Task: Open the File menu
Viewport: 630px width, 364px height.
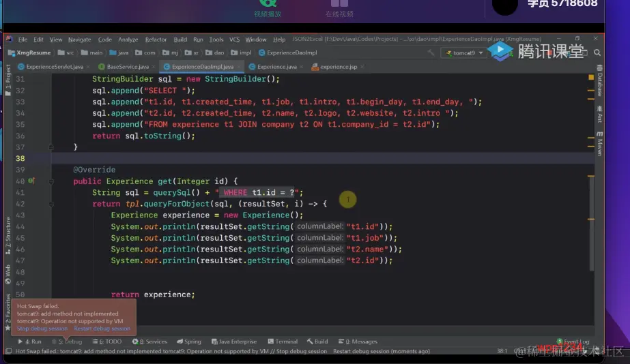Action: pos(23,40)
